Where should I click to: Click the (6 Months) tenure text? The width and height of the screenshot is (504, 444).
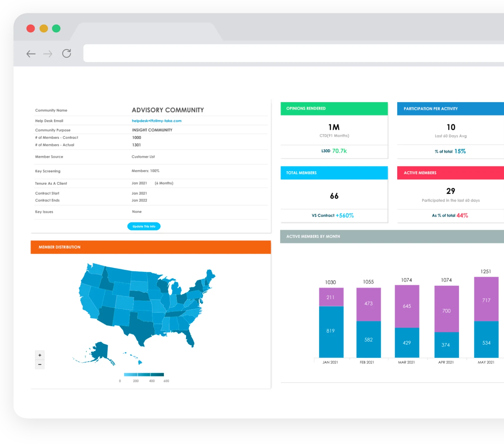tap(164, 183)
